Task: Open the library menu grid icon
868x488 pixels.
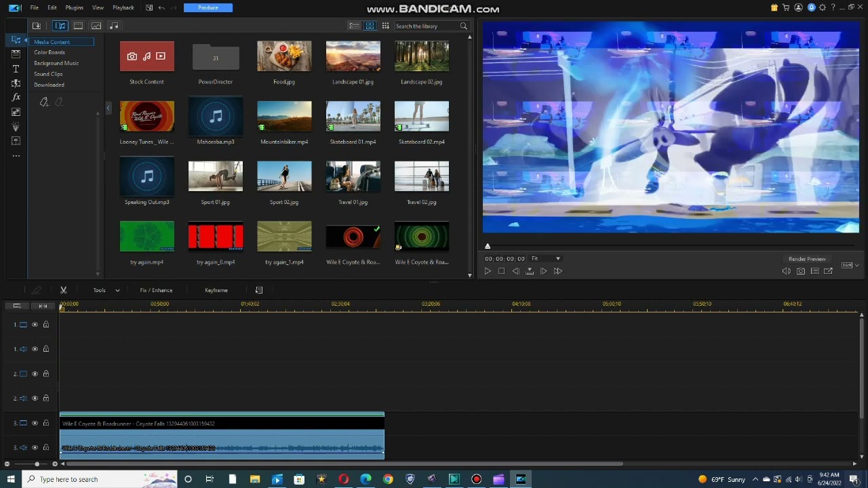Action: 385,26
